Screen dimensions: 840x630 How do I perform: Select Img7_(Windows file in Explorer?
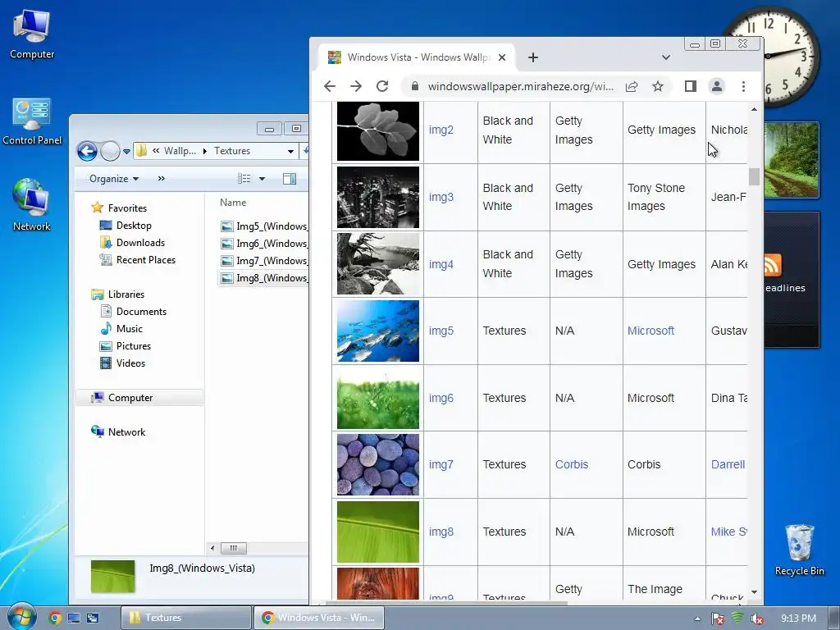(264, 260)
